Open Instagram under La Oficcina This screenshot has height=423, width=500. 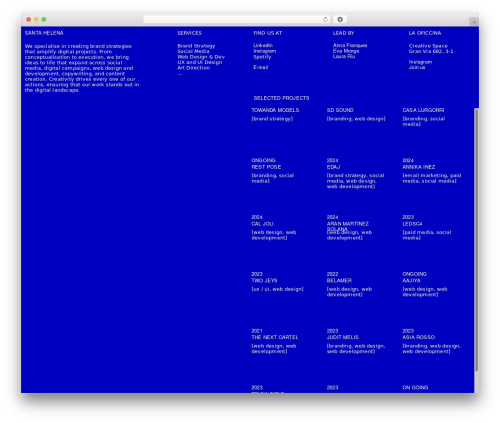tap(420, 62)
